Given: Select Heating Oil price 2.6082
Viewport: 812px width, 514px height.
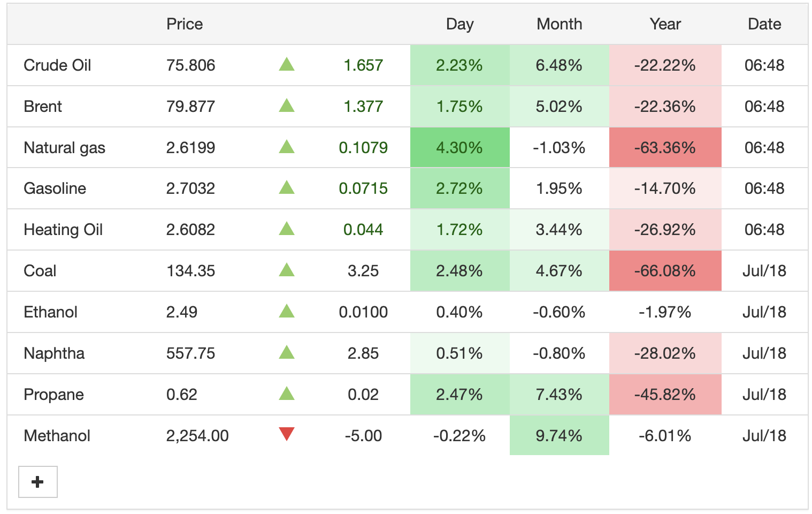Looking at the screenshot, I should click(x=190, y=230).
